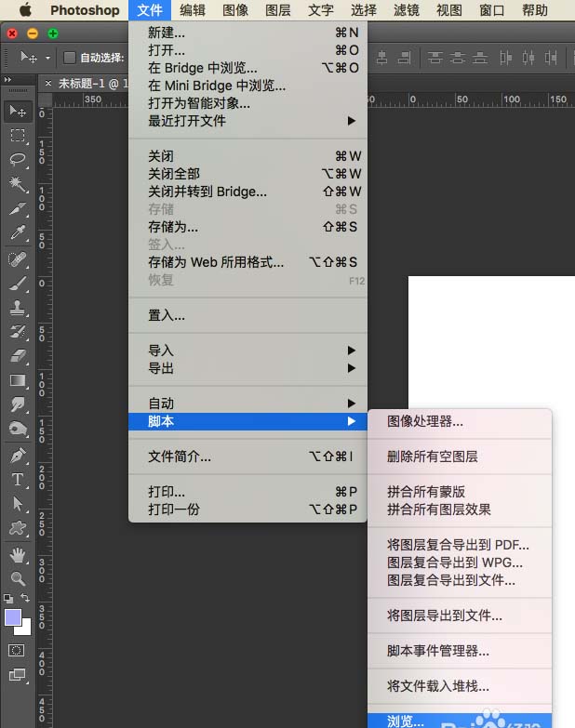Choose 在 Bridge 中浏览...
Viewport: 575px width, 728px height.
(247, 68)
